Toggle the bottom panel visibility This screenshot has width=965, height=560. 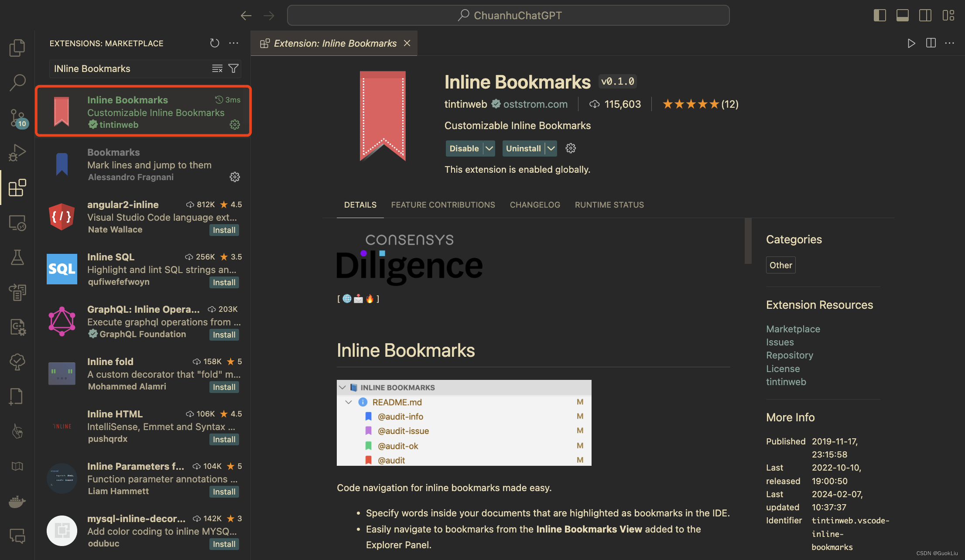coord(902,15)
